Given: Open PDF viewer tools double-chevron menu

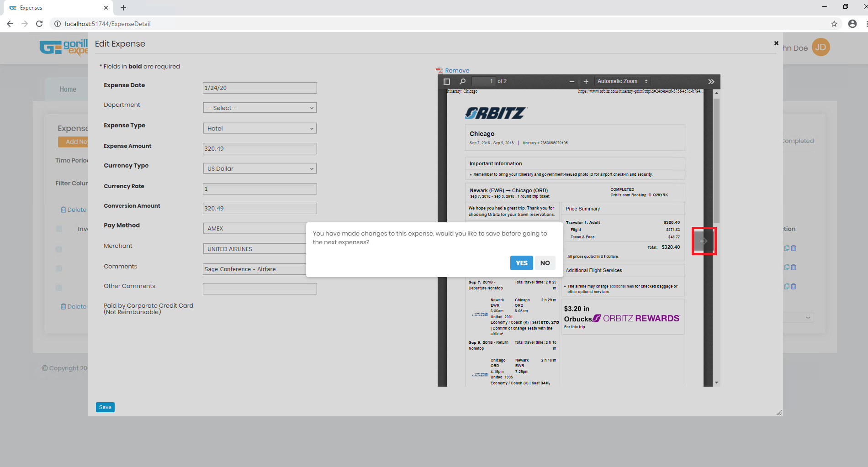Looking at the screenshot, I should coord(711,82).
